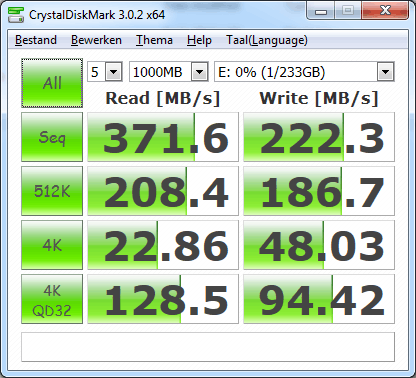Open the Taal(Language) menu

[267, 40]
